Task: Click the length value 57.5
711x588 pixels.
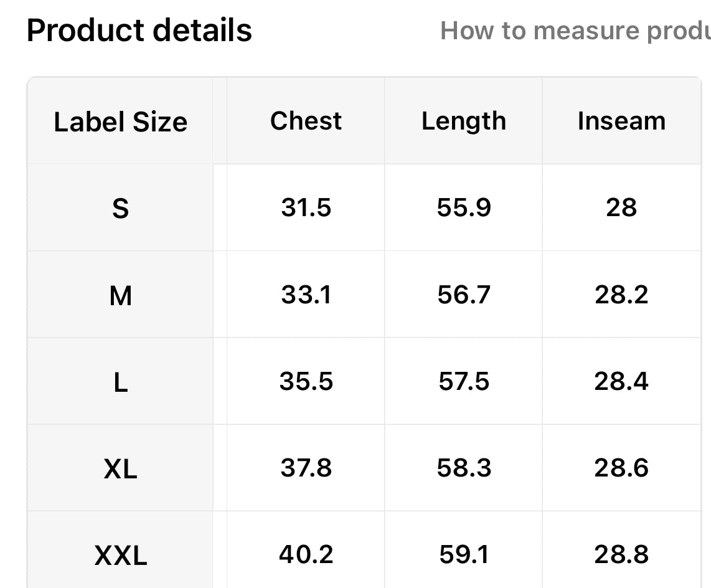Action: click(464, 381)
